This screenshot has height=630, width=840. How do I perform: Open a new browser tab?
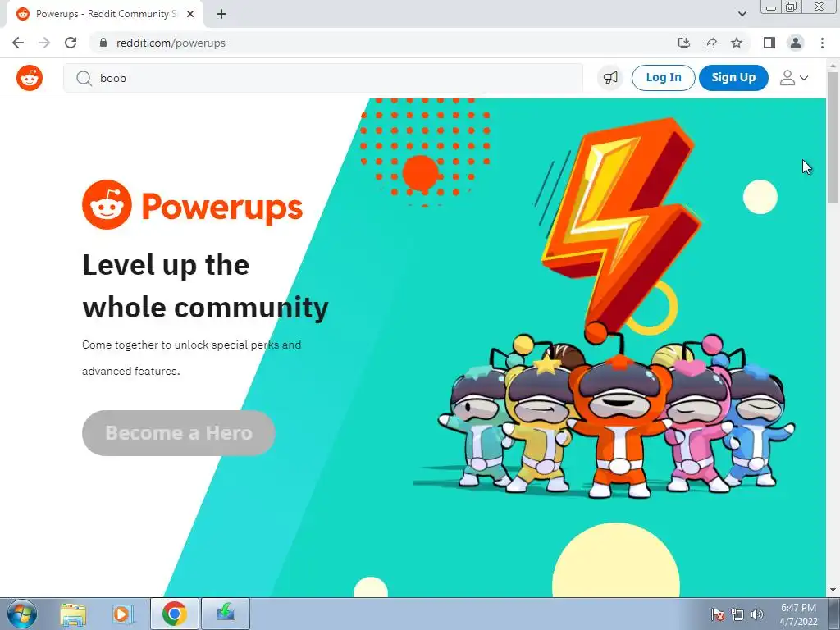(221, 14)
